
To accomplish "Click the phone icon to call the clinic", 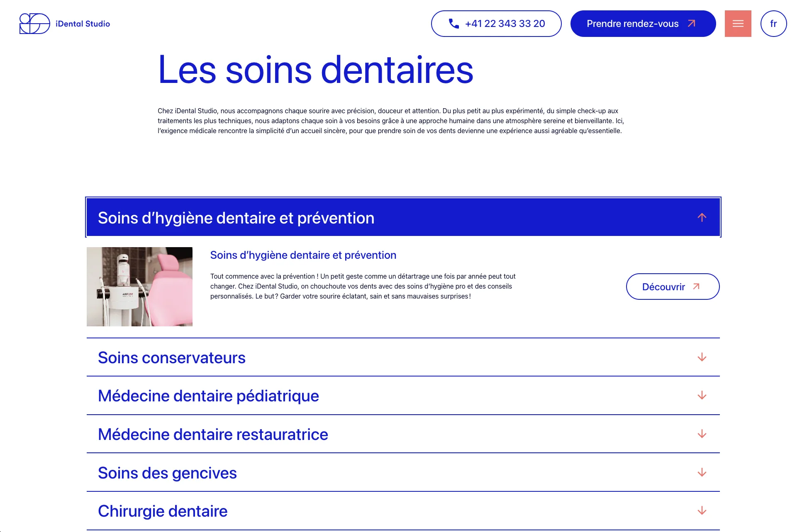I will click(x=454, y=24).
